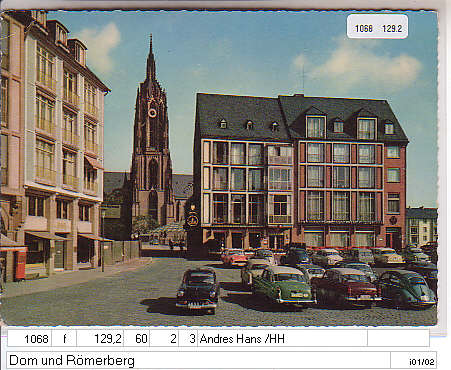Select the '60' field cell
This screenshot has height=370, width=451.
[x=137, y=339]
